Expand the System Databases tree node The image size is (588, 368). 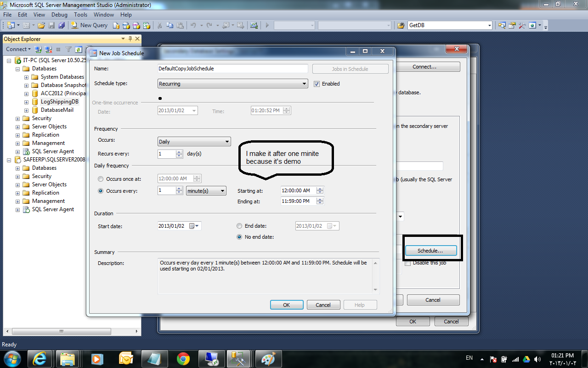(26, 77)
